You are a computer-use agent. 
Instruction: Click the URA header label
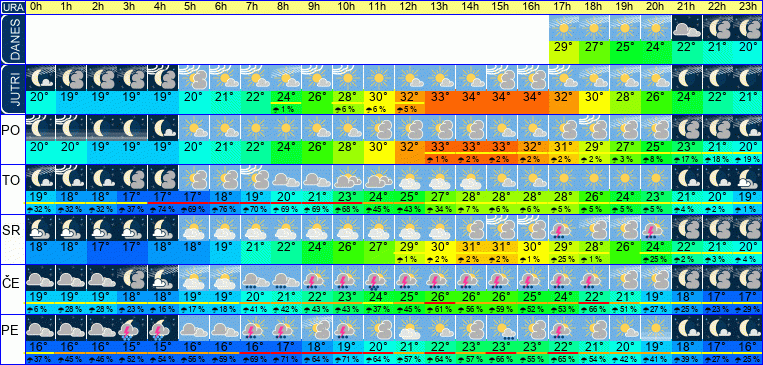click(12, 7)
